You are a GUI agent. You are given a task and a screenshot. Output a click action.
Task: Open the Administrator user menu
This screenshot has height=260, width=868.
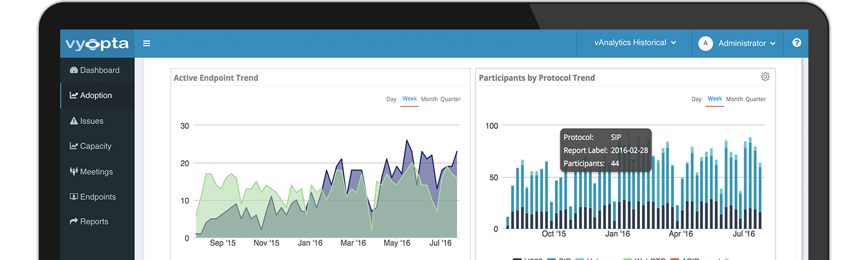pos(738,43)
